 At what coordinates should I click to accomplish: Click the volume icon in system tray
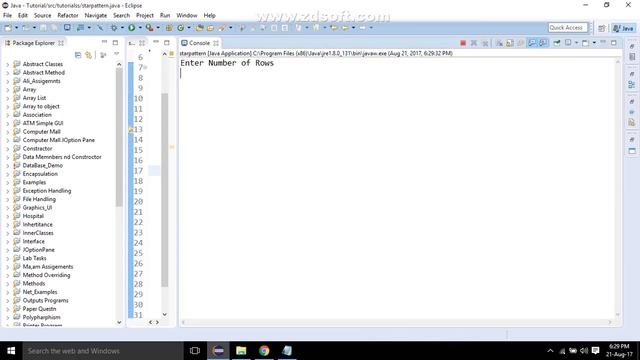tap(584, 351)
